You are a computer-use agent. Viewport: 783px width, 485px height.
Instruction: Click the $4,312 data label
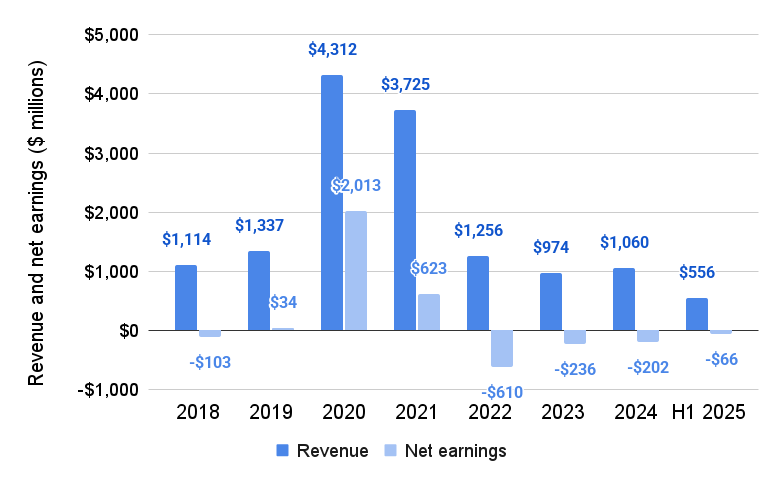click(332, 49)
